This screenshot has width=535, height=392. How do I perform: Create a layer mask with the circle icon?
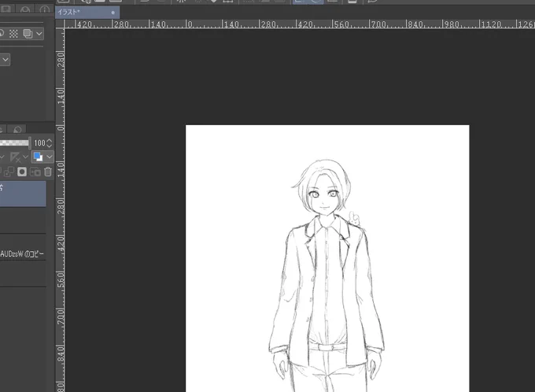coord(22,172)
